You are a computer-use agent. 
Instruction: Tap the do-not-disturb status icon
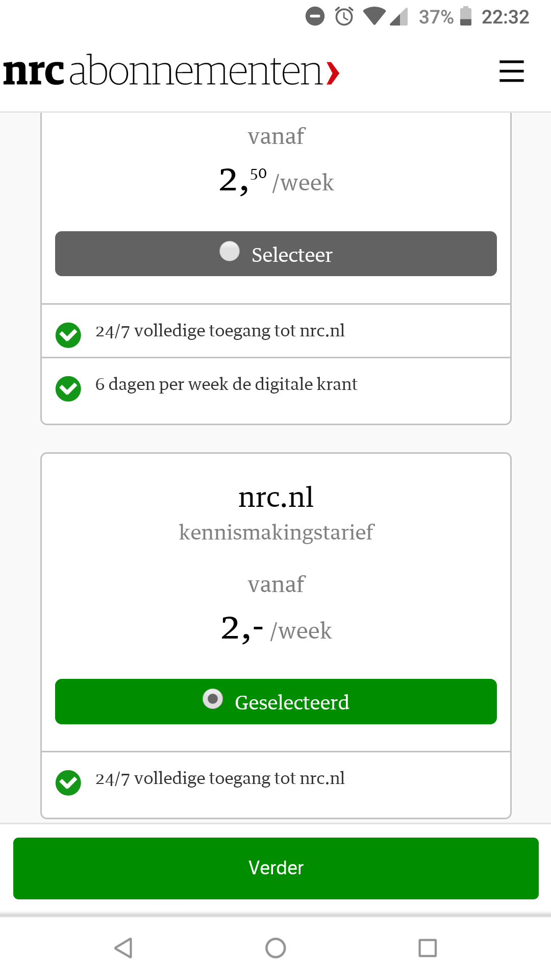(x=315, y=16)
